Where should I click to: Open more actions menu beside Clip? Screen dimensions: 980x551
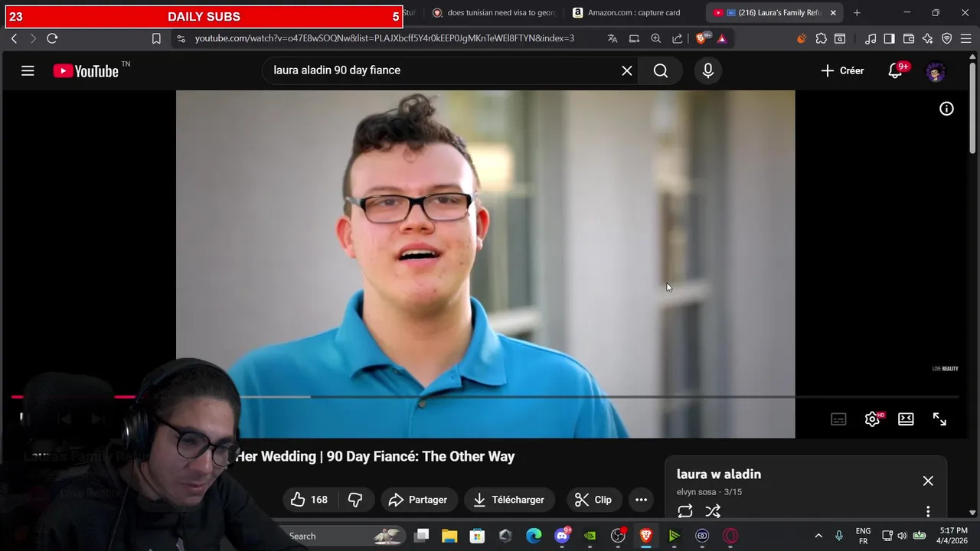pyautogui.click(x=642, y=500)
